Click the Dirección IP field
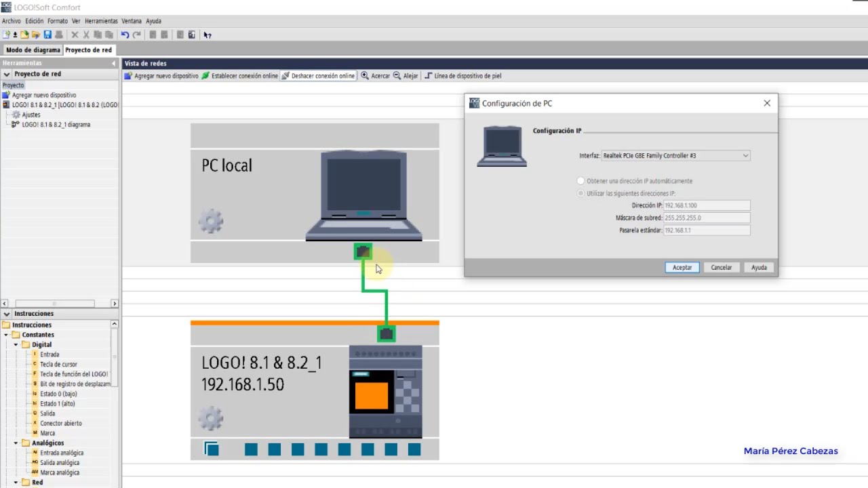Image resolution: width=868 pixels, height=488 pixels. [x=707, y=205]
